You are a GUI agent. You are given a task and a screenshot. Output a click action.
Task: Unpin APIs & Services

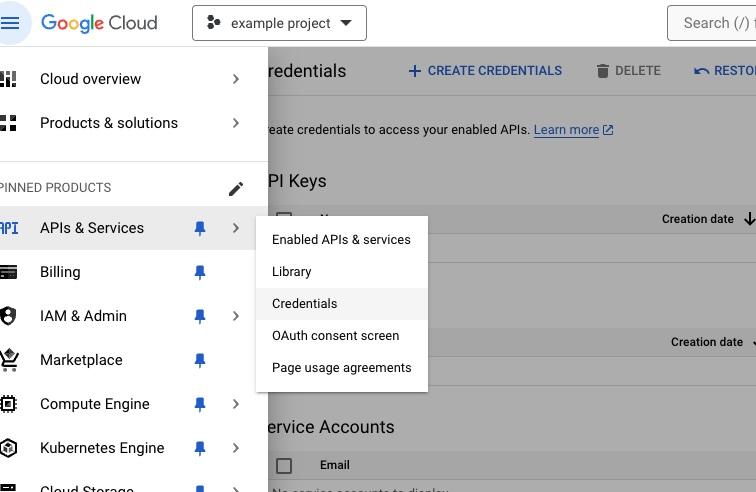coord(200,228)
